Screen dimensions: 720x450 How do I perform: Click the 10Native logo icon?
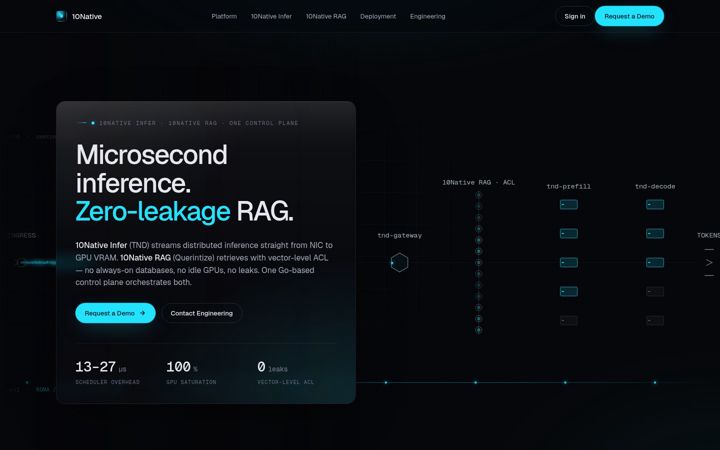pyautogui.click(x=61, y=16)
